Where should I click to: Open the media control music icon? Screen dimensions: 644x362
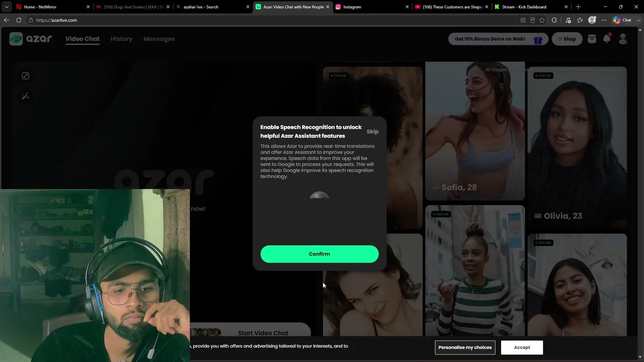tap(568, 20)
